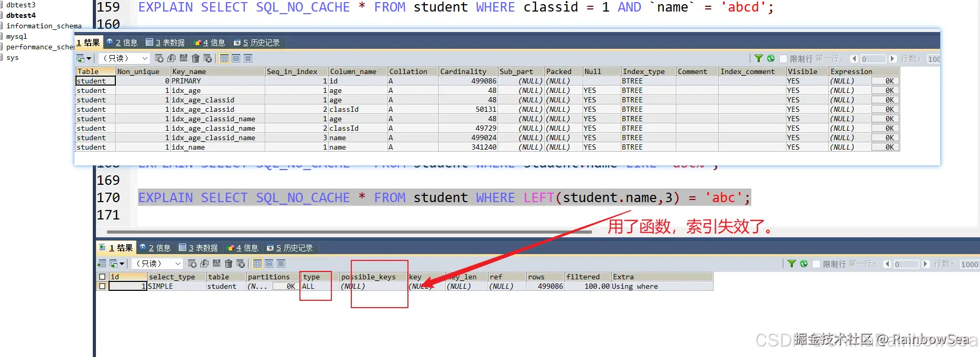This screenshot has height=357, width=980.
Task: Click the export icon in upper toolbar
Action: (81, 58)
